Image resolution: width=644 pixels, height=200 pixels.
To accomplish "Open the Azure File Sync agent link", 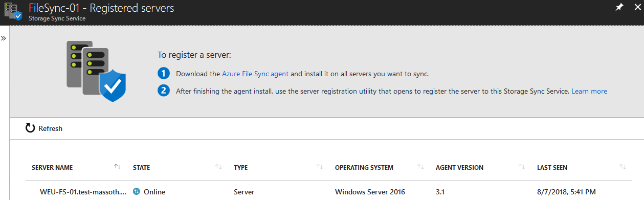I will coord(255,74).
